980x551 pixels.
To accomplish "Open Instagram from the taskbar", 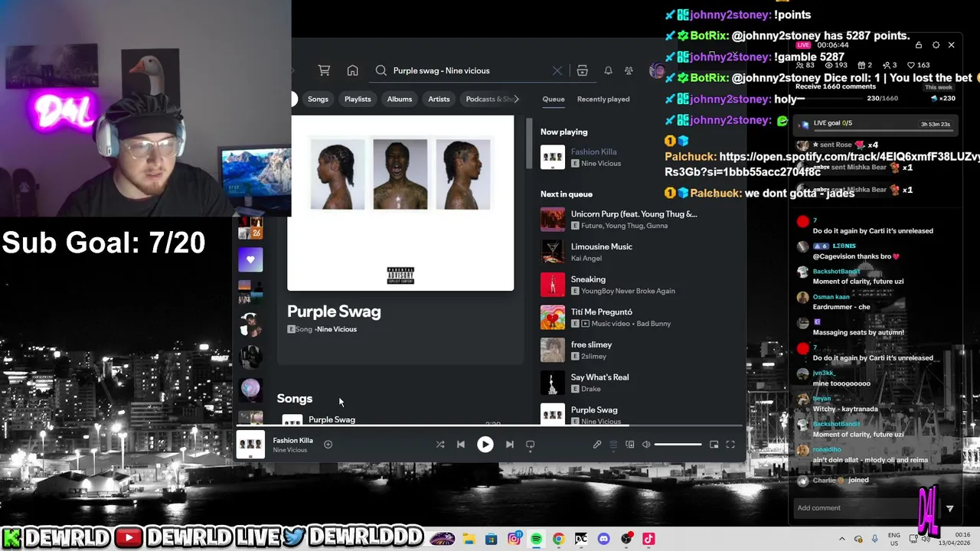I will point(514,539).
